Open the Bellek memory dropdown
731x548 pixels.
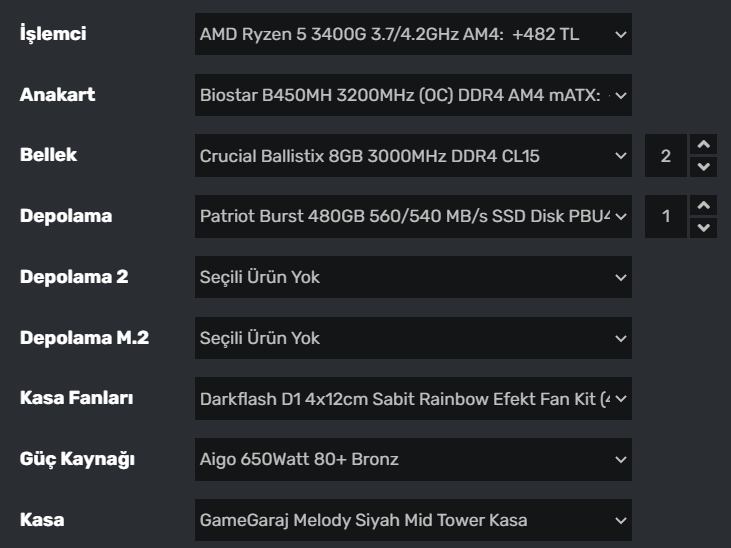pos(412,156)
